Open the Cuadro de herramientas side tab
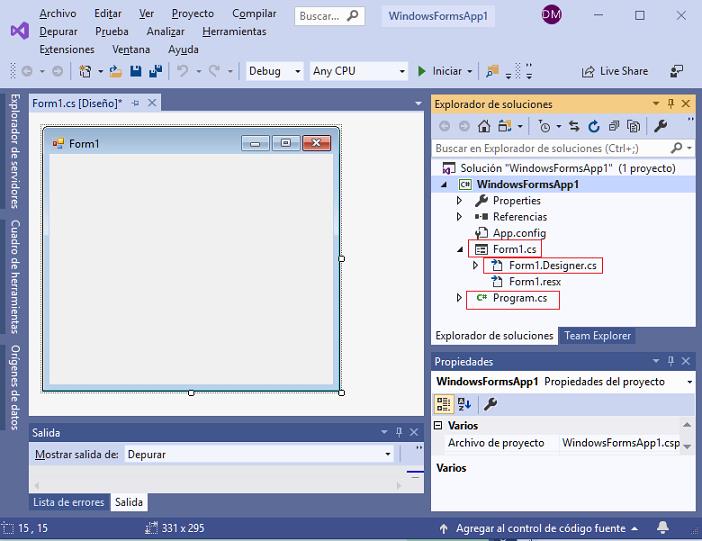Viewport: 702px width, 541px height. 15,276
